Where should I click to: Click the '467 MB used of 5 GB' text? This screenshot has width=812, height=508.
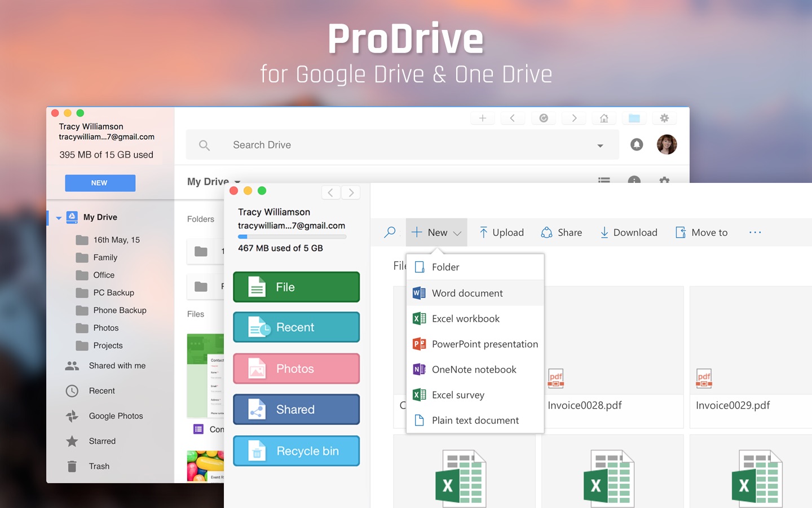coord(280,248)
